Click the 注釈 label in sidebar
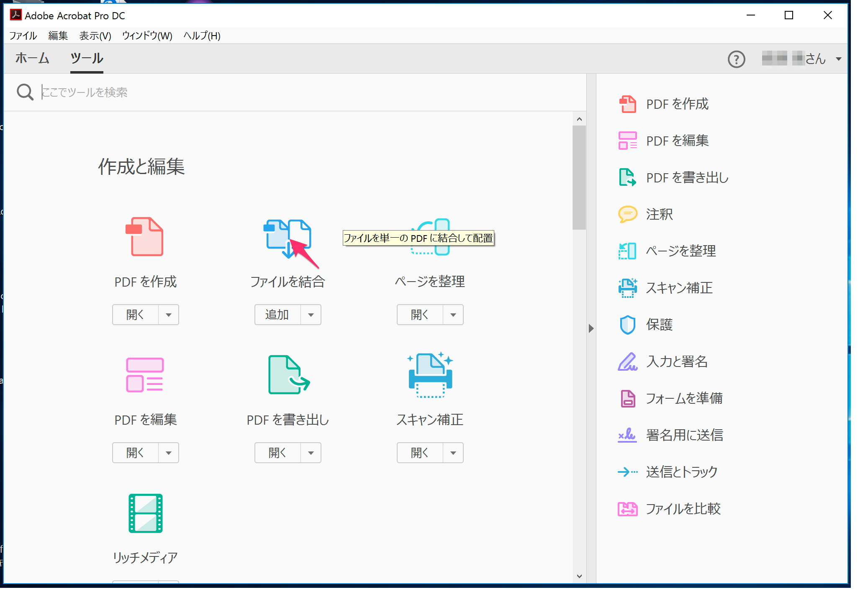 tap(660, 214)
